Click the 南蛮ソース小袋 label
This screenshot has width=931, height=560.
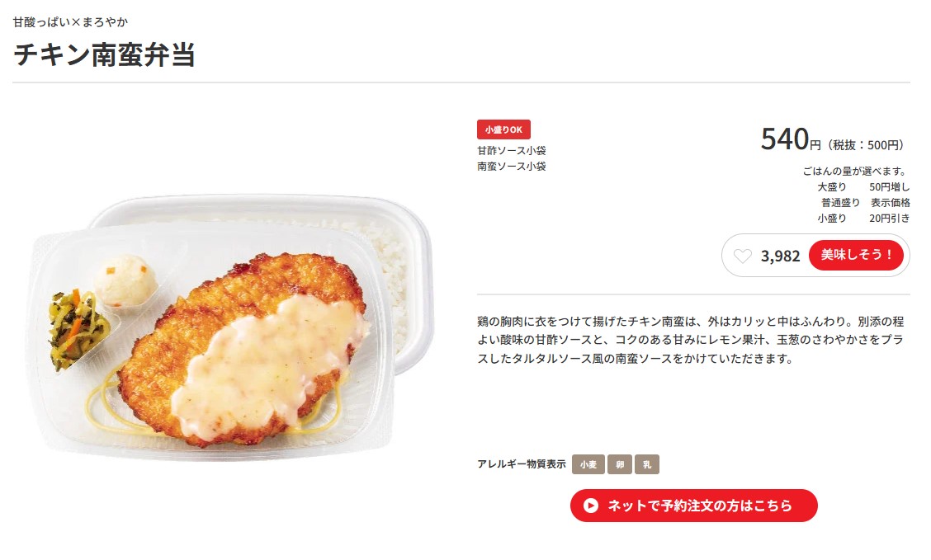point(511,166)
